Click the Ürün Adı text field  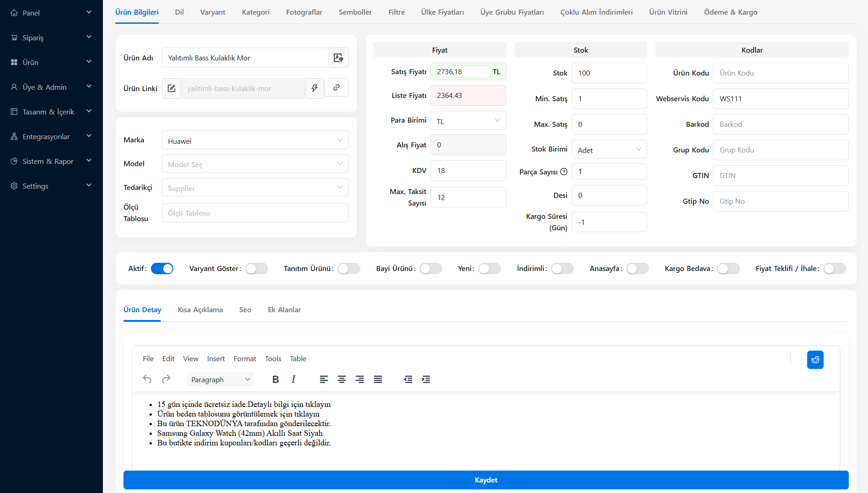(x=245, y=58)
